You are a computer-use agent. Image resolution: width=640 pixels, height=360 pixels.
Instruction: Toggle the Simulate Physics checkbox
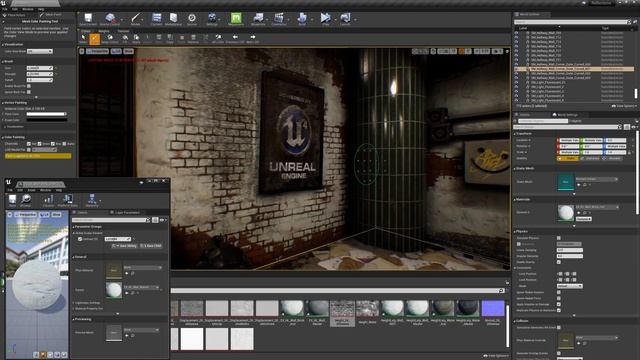(559, 238)
